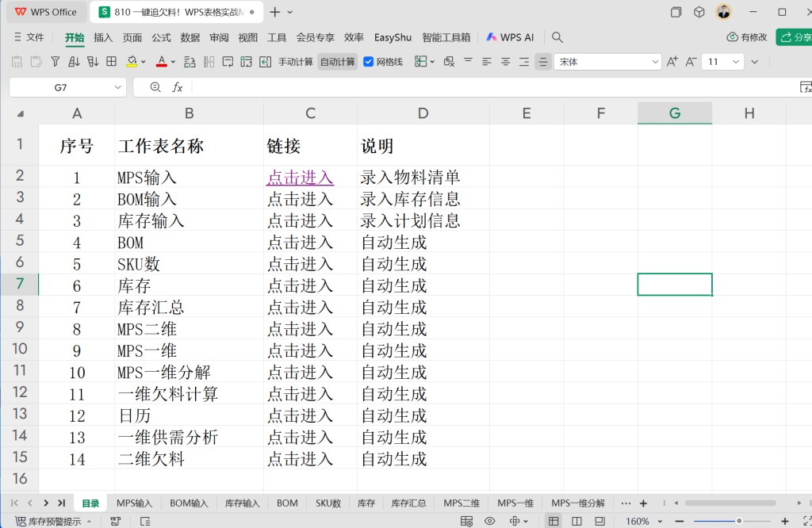This screenshot has width=812, height=528.
Task: Open font color dropdown arrow
Action: [173, 62]
